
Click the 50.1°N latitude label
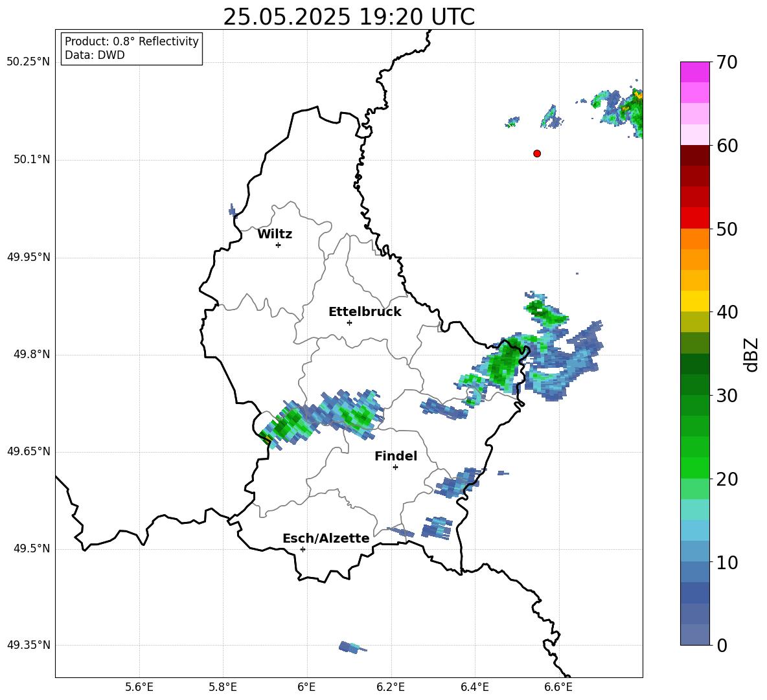pos(32,160)
